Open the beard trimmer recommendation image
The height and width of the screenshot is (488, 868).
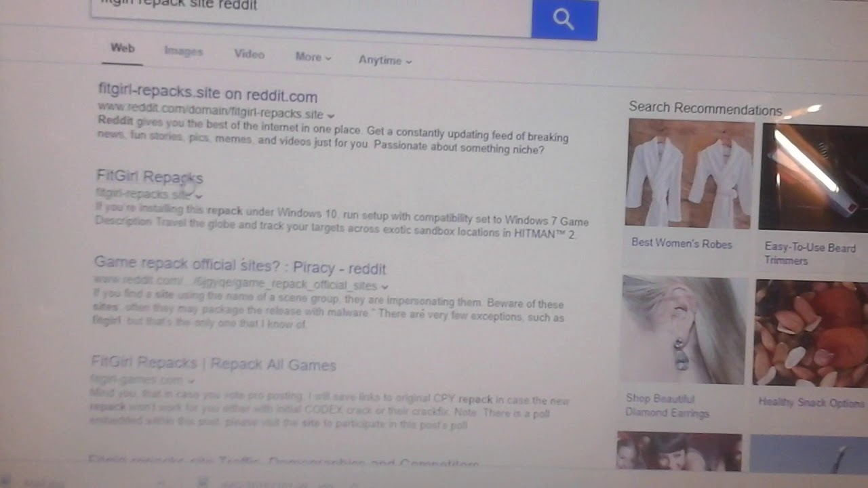pos(814,178)
